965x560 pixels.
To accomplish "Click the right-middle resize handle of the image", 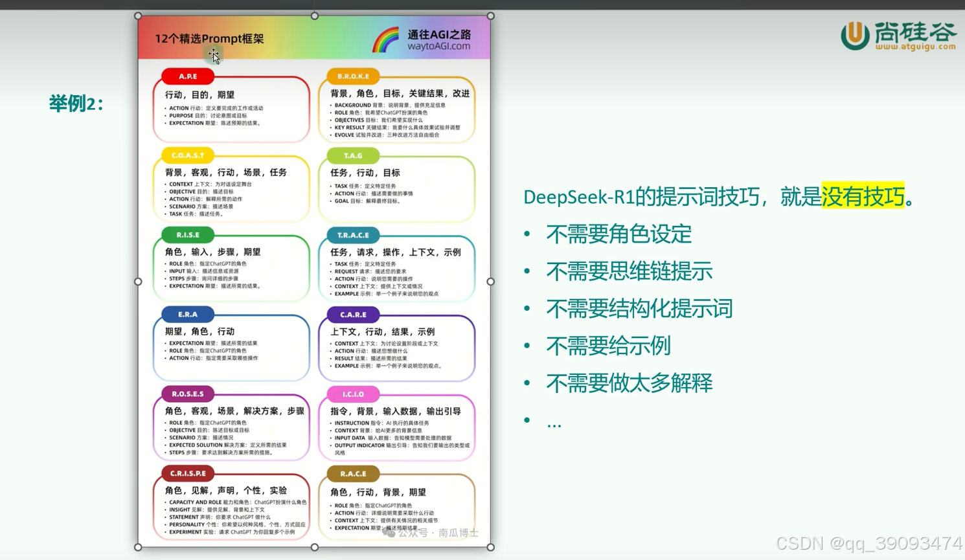I will click(x=490, y=282).
